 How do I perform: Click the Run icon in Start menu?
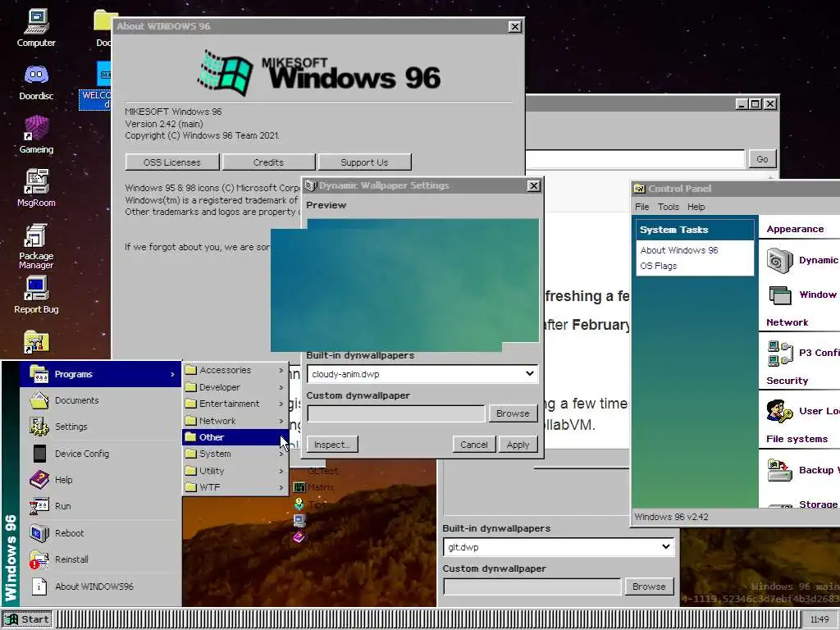pos(39,505)
